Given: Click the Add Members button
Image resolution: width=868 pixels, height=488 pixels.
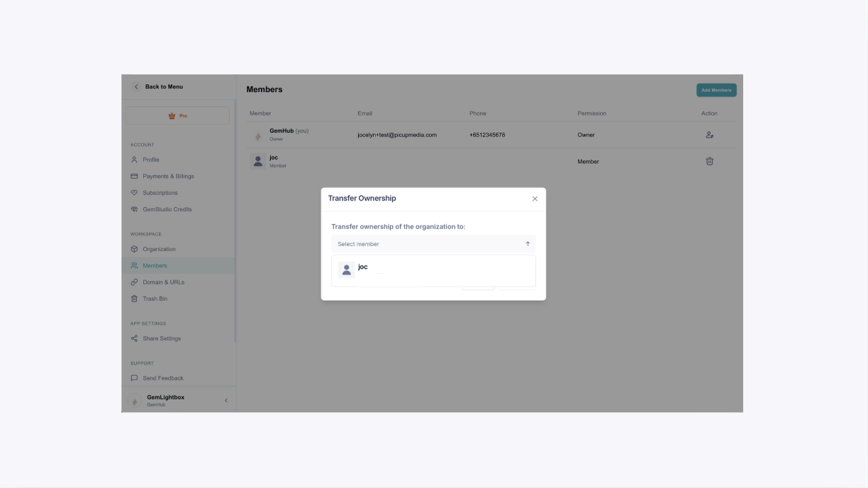Looking at the screenshot, I should (716, 90).
